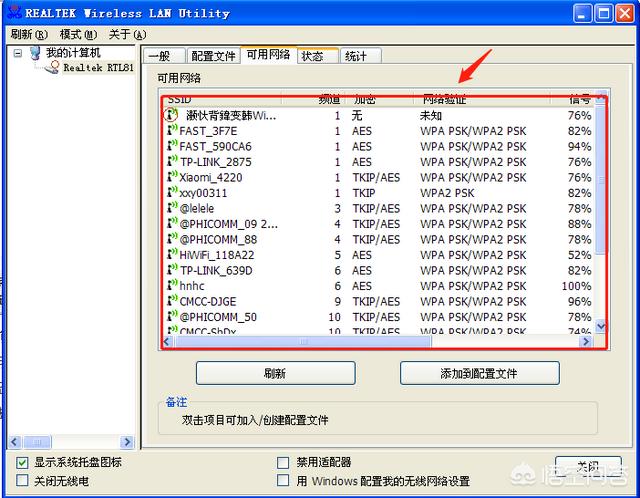Click the signal icon beside FAST_590CA6
The height and width of the screenshot is (498, 640).
[x=172, y=146]
